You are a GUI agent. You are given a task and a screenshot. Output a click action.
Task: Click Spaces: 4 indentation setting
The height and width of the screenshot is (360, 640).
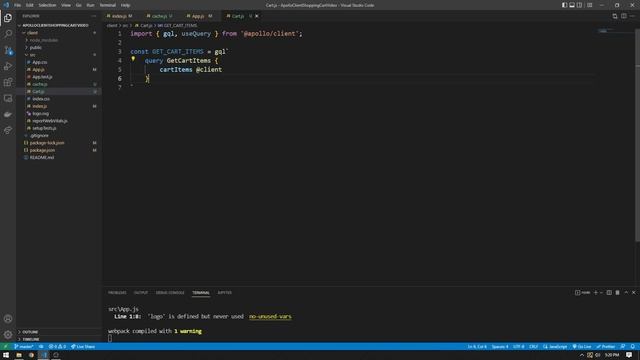click(500, 347)
